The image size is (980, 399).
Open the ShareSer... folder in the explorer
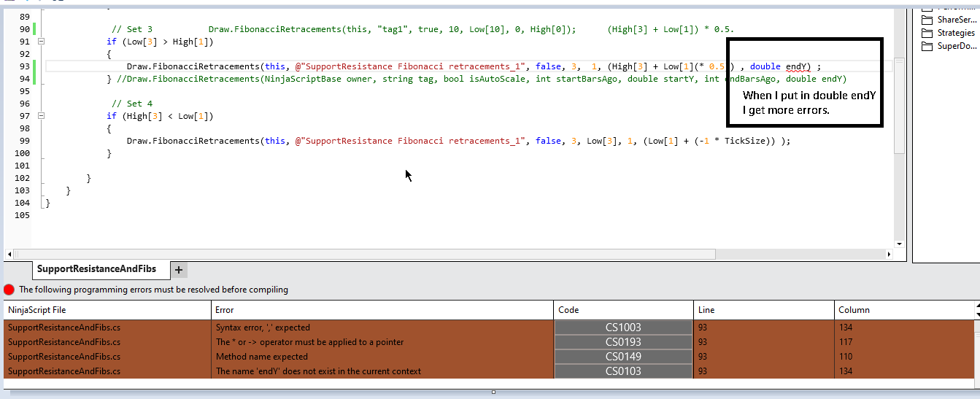(x=948, y=20)
